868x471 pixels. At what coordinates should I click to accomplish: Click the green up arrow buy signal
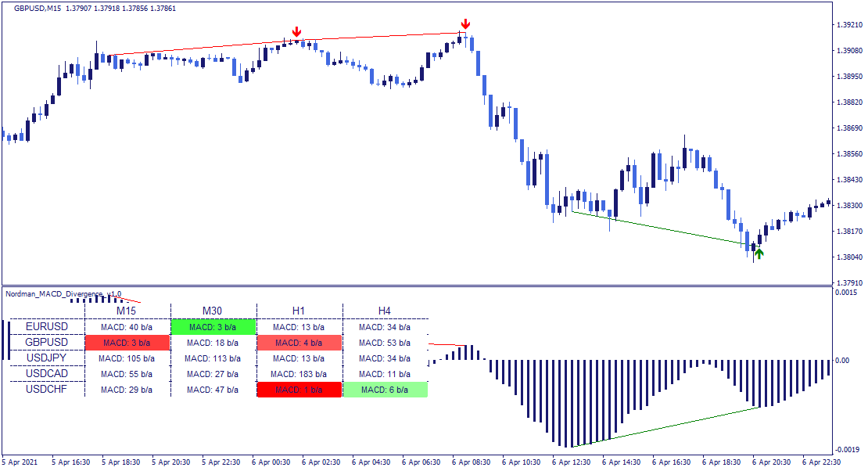pyautogui.click(x=759, y=253)
